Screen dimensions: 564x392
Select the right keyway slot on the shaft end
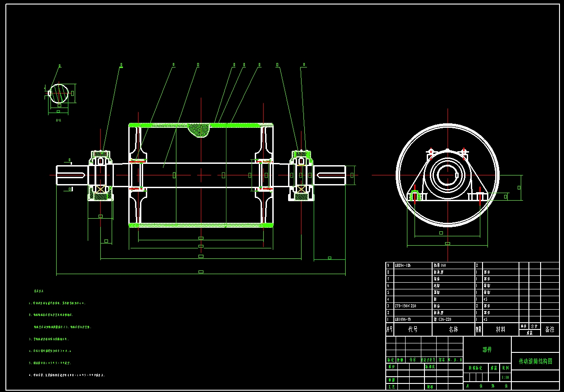coord(330,175)
